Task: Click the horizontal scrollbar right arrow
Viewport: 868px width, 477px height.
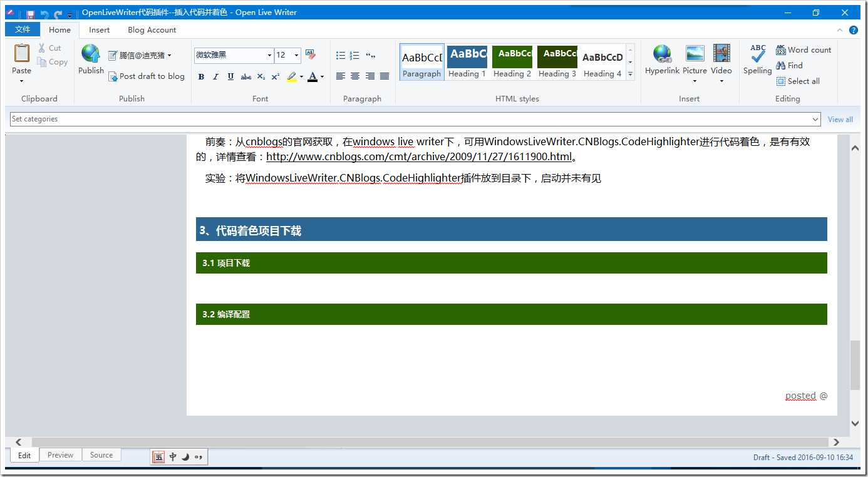Action: (836, 442)
